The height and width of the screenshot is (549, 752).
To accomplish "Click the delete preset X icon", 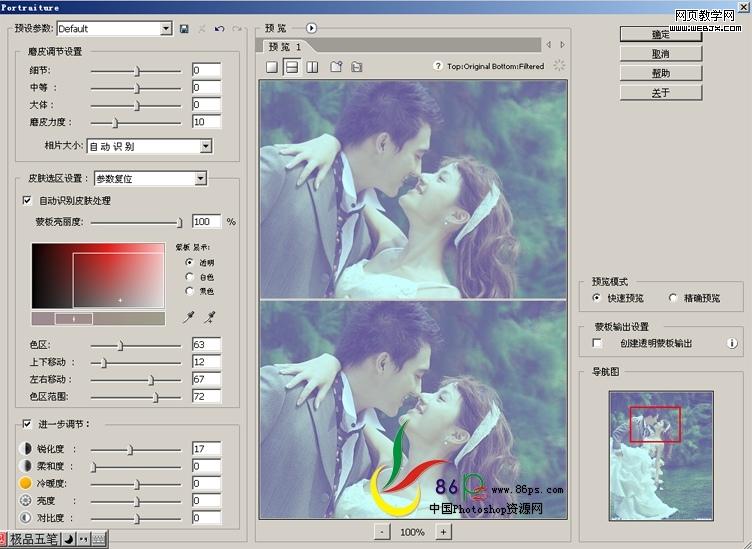I will pyautogui.click(x=202, y=29).
